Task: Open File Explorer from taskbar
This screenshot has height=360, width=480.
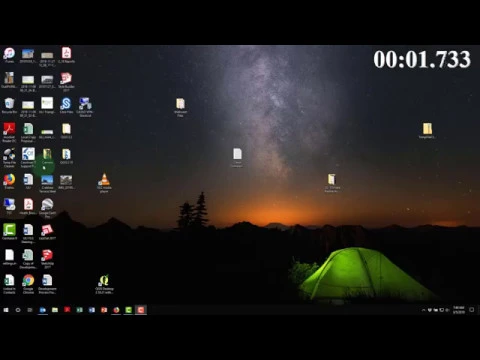Action: (55, 310)
